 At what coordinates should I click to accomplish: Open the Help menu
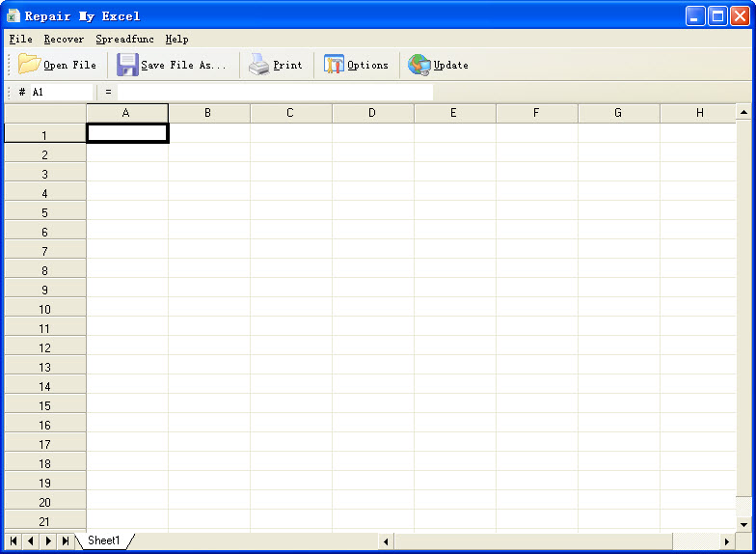177,39
